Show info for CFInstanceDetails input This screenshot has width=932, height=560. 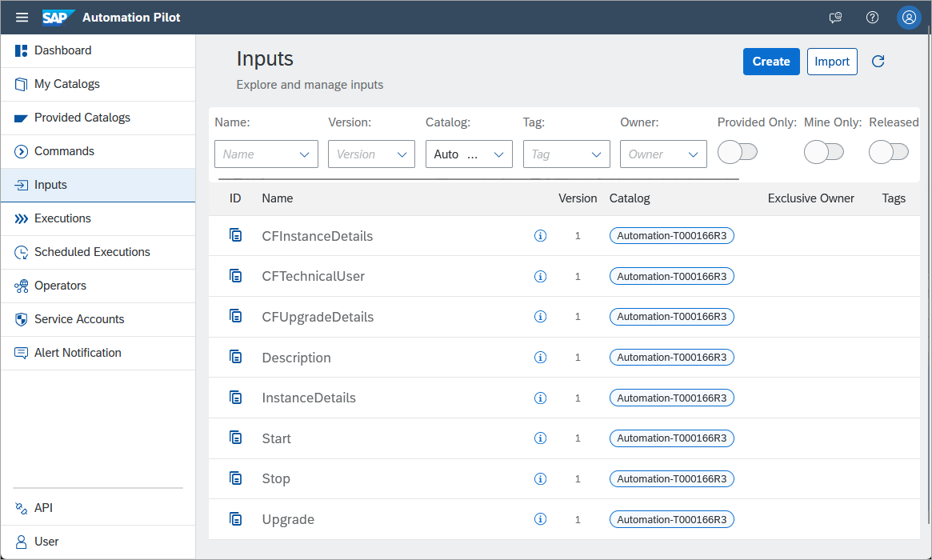click(x=540, y=236)
